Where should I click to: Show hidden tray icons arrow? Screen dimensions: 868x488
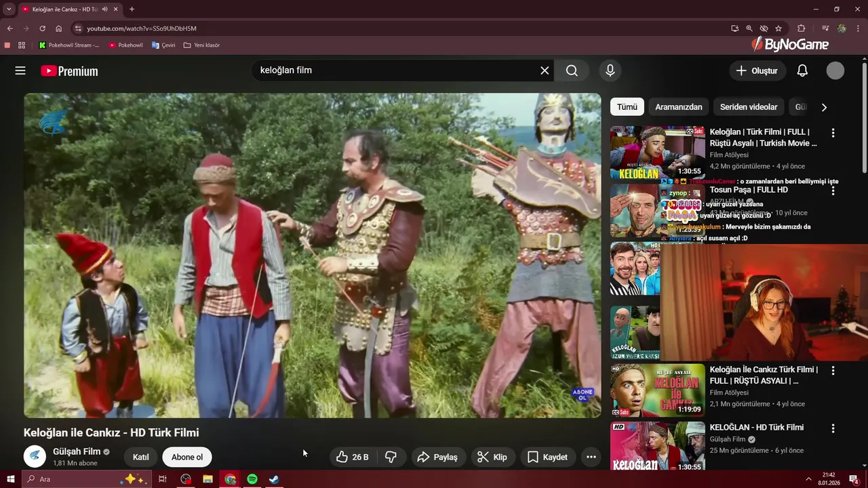click(x=808, y=479)
